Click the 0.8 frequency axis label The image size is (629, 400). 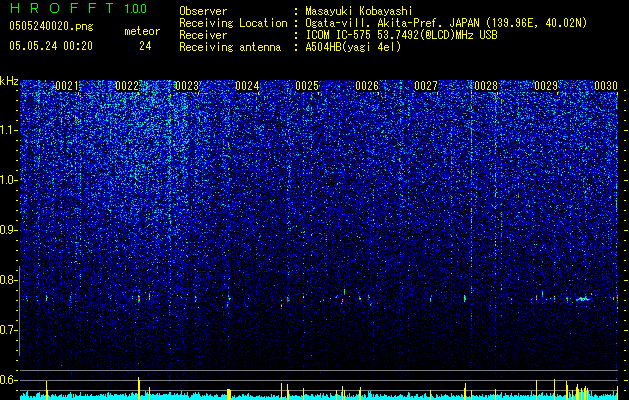(x=8, y=280)
